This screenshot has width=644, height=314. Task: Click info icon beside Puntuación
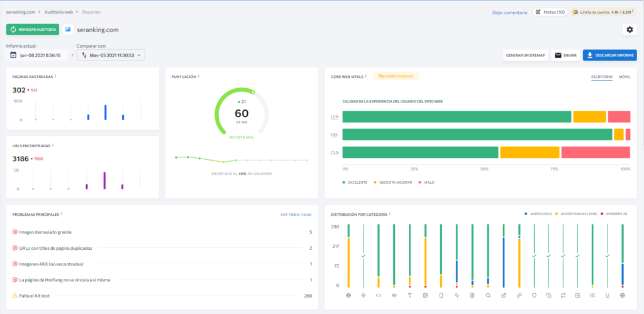pyautogui.click(x=198, y=76)
